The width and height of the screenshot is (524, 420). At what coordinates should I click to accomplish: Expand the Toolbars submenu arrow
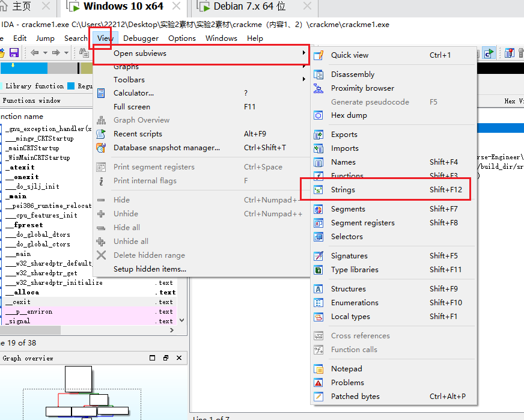[303, 79]
